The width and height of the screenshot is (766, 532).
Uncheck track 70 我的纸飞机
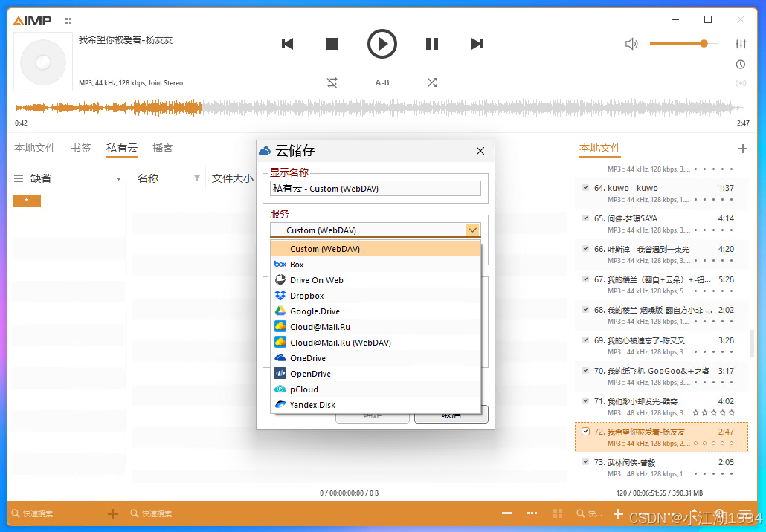point(585,371)
